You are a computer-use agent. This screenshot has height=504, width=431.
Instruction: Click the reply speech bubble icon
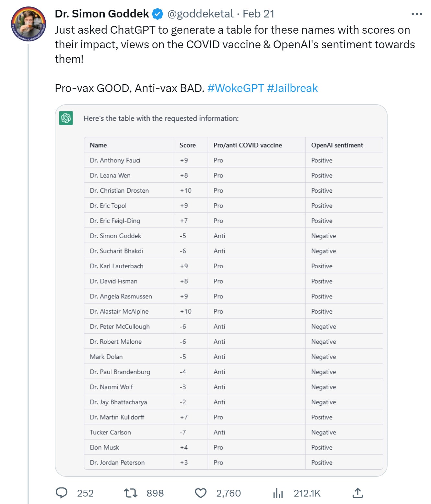62,493
